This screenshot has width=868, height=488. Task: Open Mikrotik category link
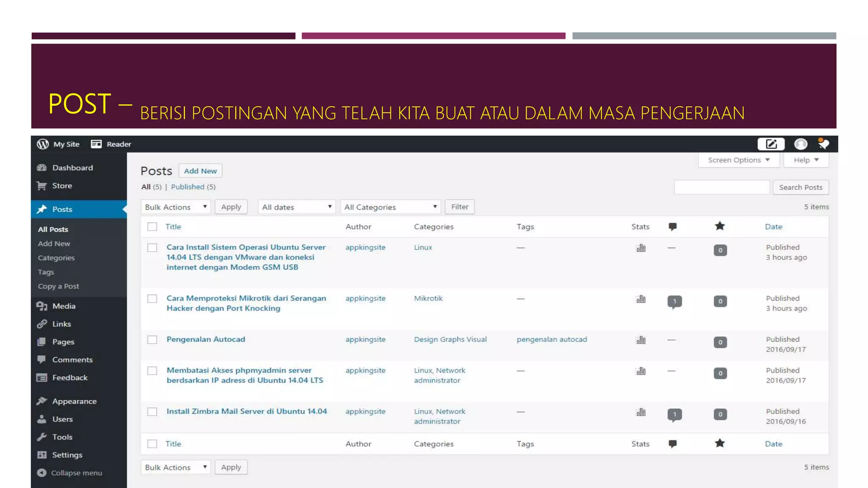(x=428, y=298)
